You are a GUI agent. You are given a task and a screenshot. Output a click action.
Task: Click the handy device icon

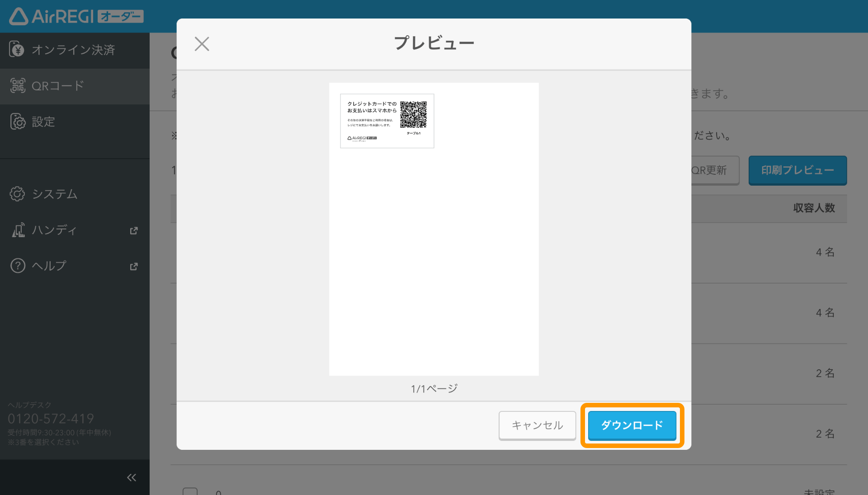18,230
